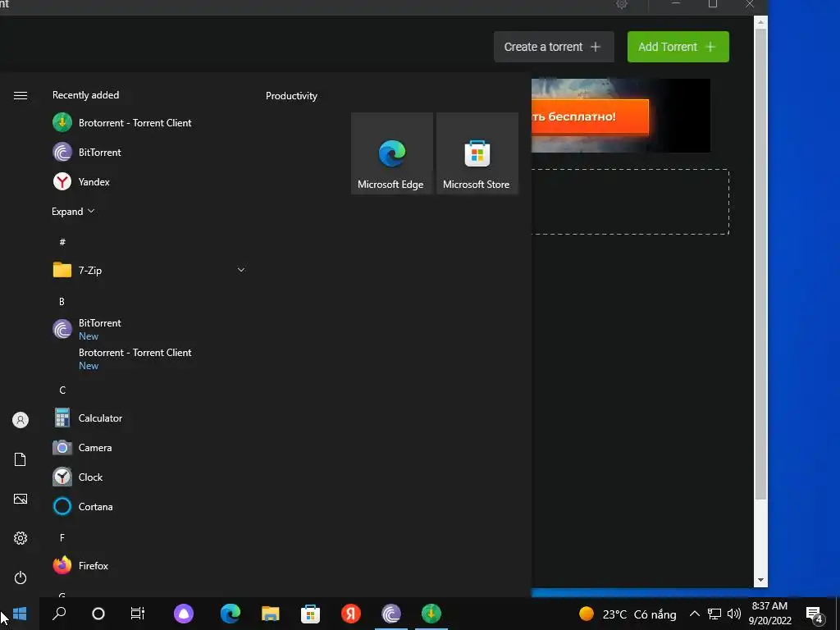The height and width of the screenshot is (630, 840).
Task: Launch Firefox from app list
Action: pos(80,565)
